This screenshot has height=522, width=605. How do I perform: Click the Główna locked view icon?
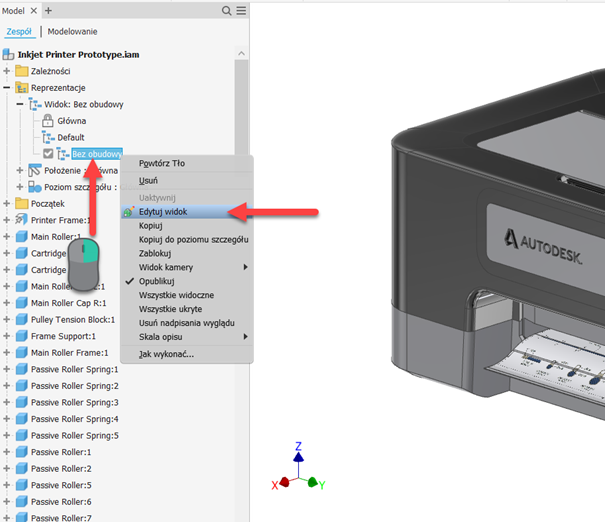point(47,121)
